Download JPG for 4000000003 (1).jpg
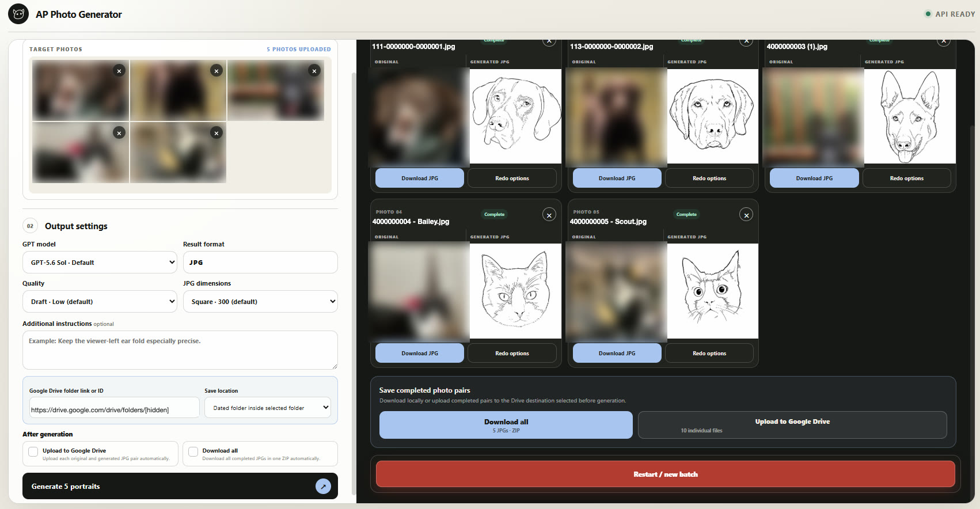The height and width of the screenshot is (509, 980). [814, 178]
